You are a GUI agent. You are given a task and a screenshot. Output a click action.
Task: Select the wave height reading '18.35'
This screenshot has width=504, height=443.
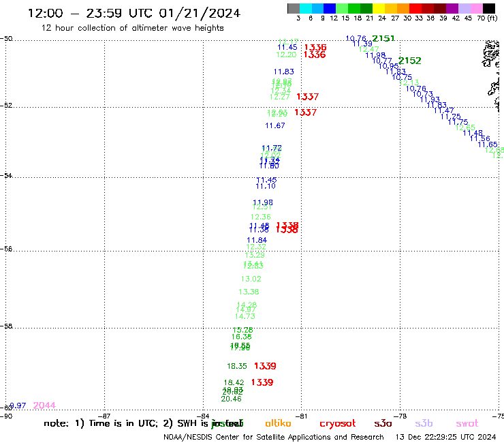pos(237,366)
